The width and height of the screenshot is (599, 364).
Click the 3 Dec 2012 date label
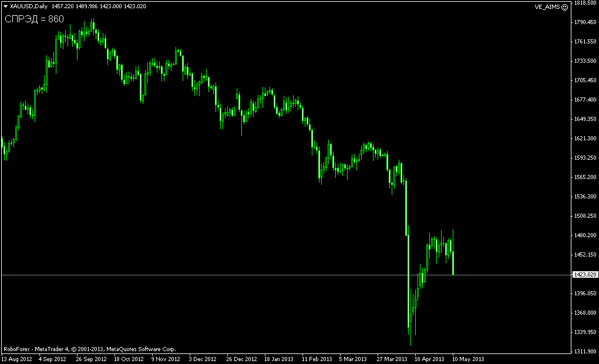click(x=203, y=359)
